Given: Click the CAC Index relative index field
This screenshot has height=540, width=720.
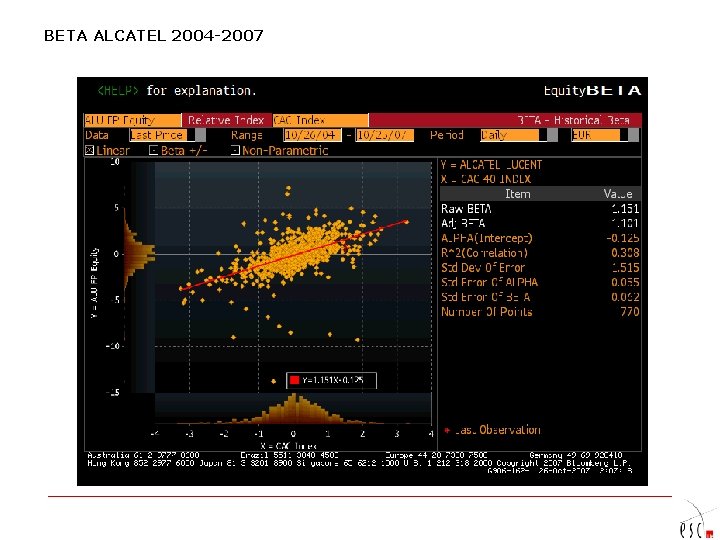Looking at the screenshot, I should pyautogui.click(x=321, y=120).
